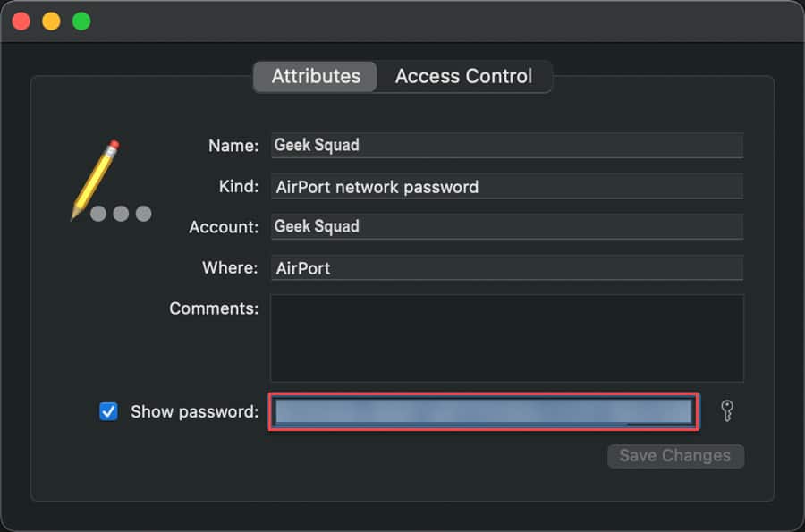
Task: Select the Account field text Geek Squad
Action: 507,226
